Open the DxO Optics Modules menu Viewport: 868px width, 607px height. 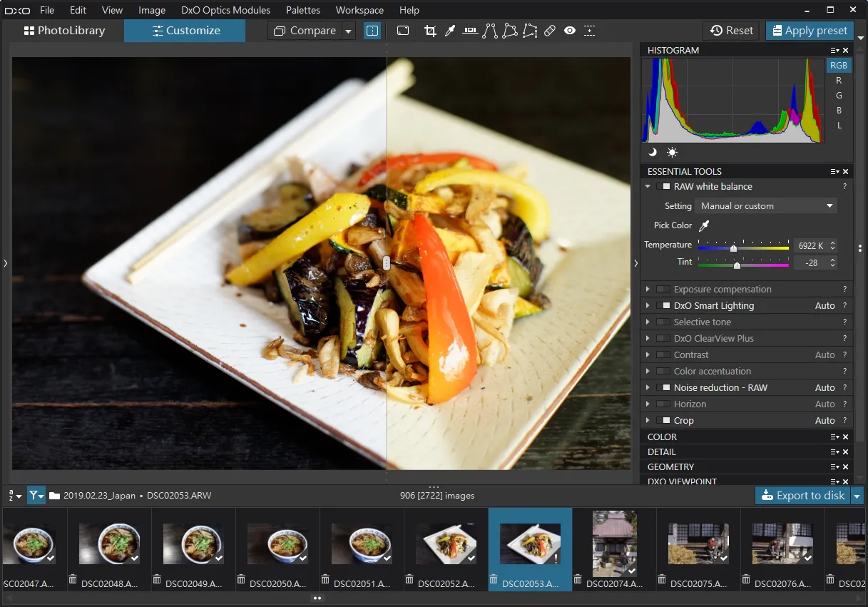point(226,10)
